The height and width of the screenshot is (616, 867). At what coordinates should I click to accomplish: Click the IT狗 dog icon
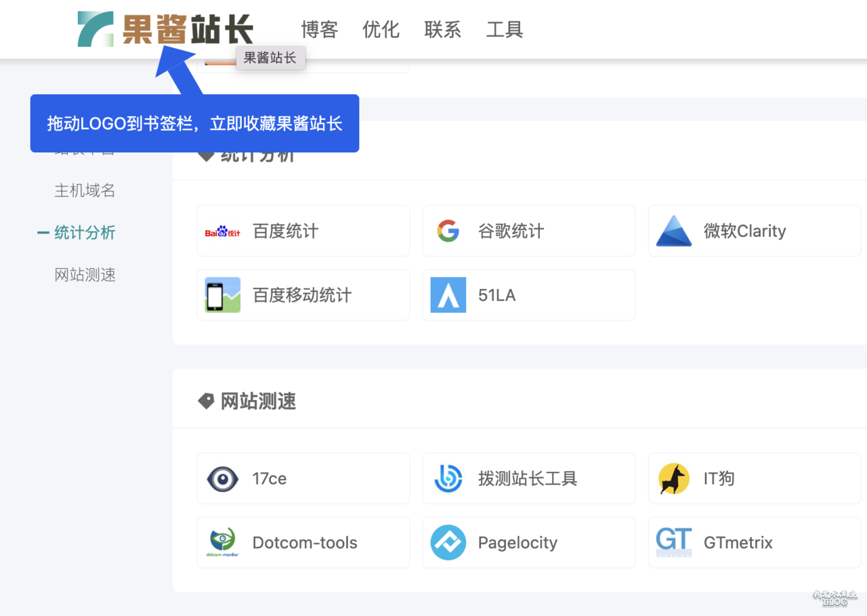click(x=674, y=479)
